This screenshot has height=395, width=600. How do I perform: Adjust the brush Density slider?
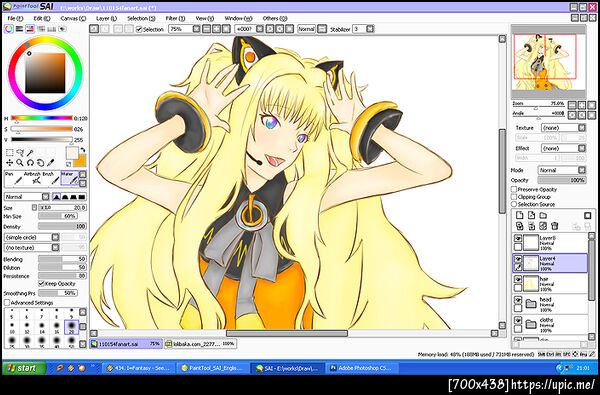click(x=62, y=227)
